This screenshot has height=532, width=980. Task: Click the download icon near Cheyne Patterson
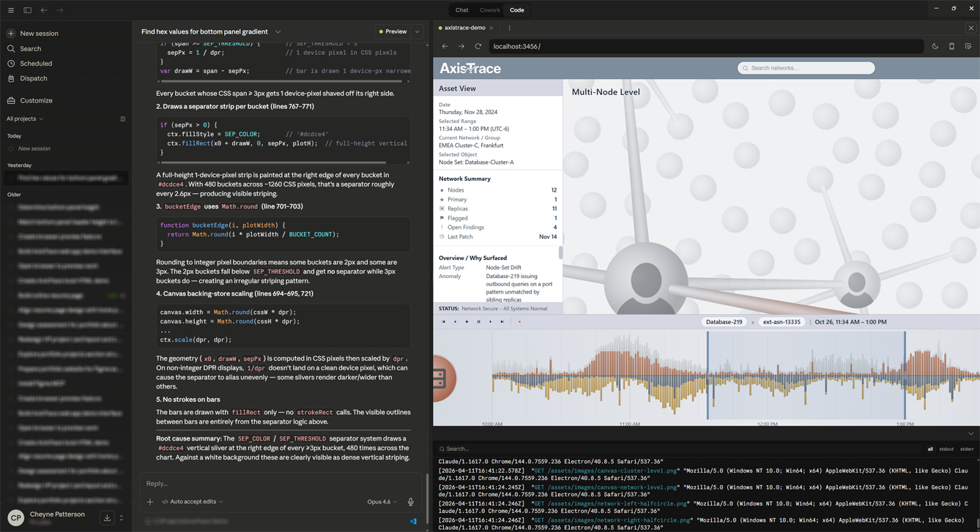pos(107,517)
